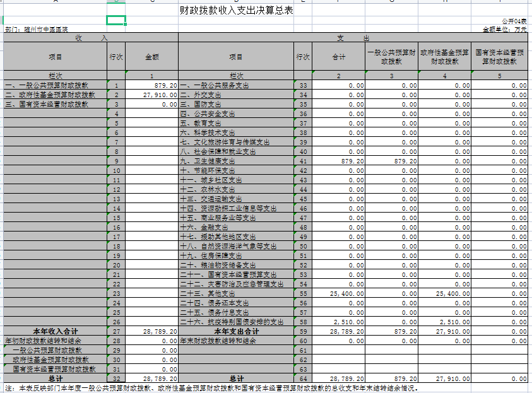Click the 金额单位：万元 cell
The height and width of the screenshot is (393, 532).
[x=505, y=28]
